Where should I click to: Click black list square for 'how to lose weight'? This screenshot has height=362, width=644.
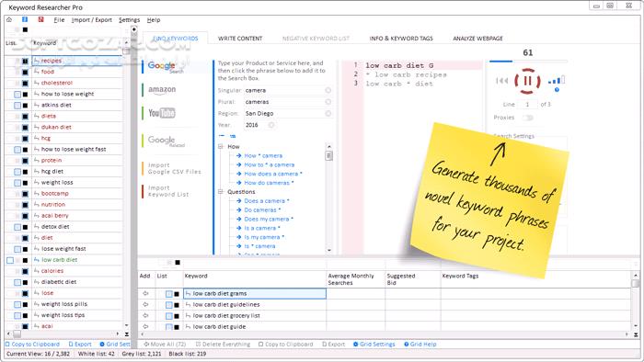[25, 95]
